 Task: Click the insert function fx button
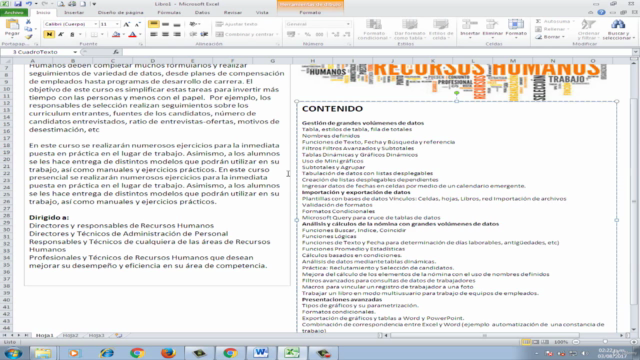(116, 52)
